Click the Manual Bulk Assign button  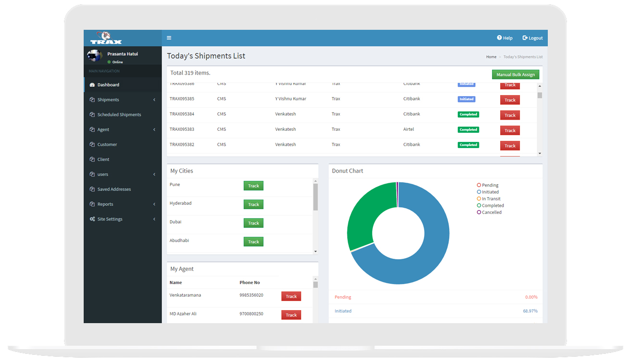pyautogui.click(x=516, y=75)
